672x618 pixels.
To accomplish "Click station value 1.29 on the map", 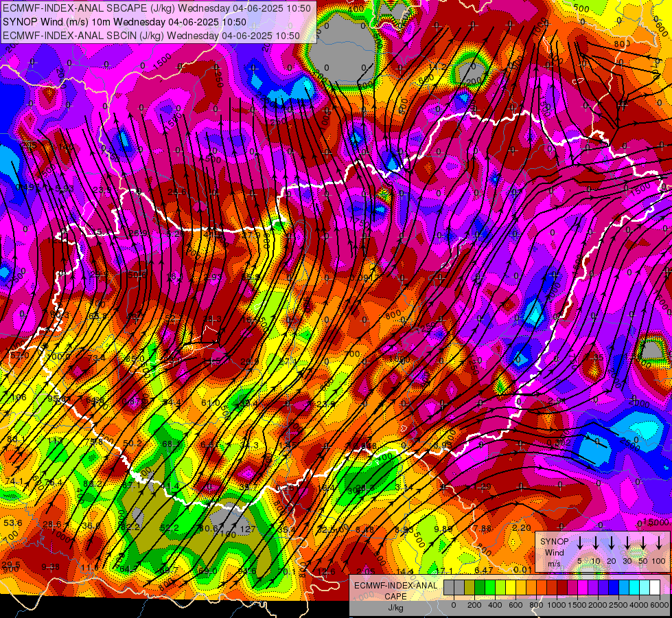I will pyautogui.click(x=482, y=487).
